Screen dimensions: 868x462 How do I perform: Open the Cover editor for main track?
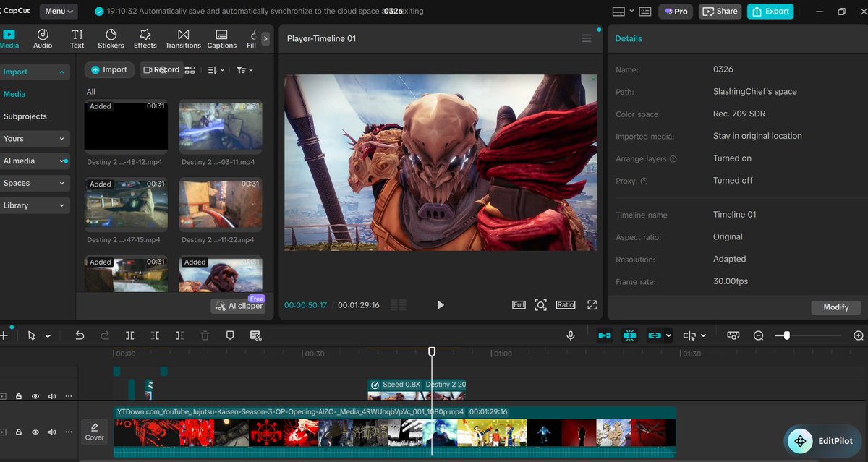pos(95,432)
